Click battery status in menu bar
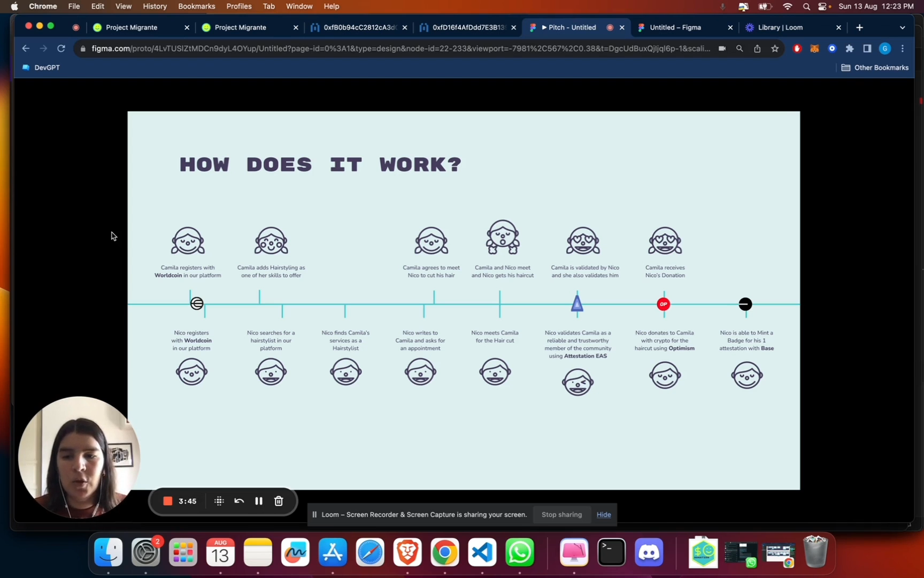 pos(765,6)
